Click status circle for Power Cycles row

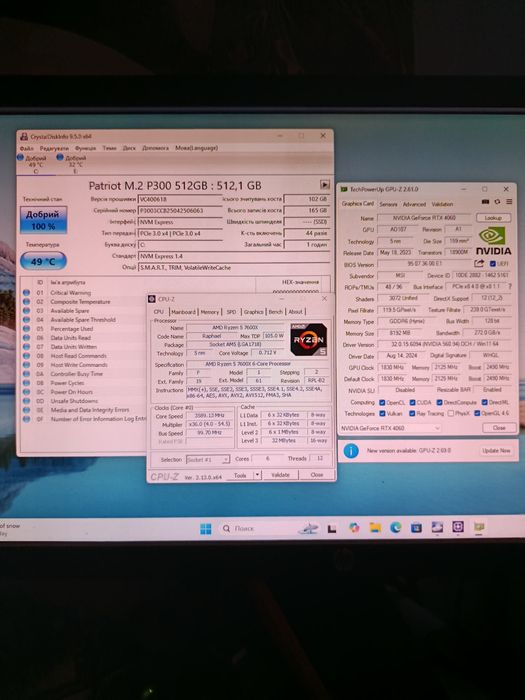pyautogui.click(x=26, y=383)
